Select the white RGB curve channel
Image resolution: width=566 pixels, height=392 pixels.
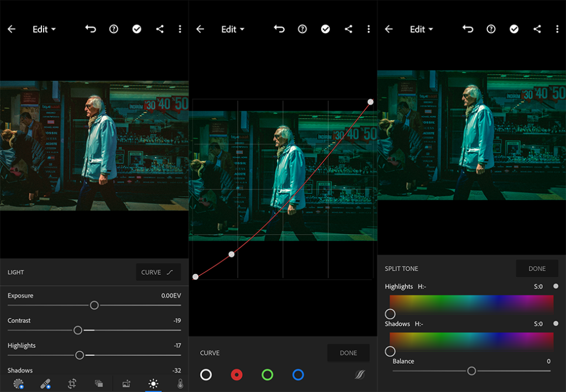click(206, 375)
